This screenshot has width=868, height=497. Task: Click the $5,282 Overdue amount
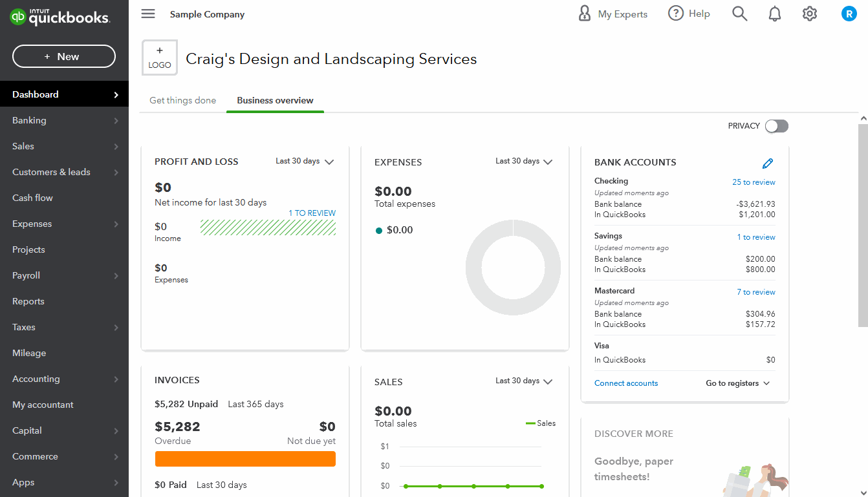pos(177,427)
